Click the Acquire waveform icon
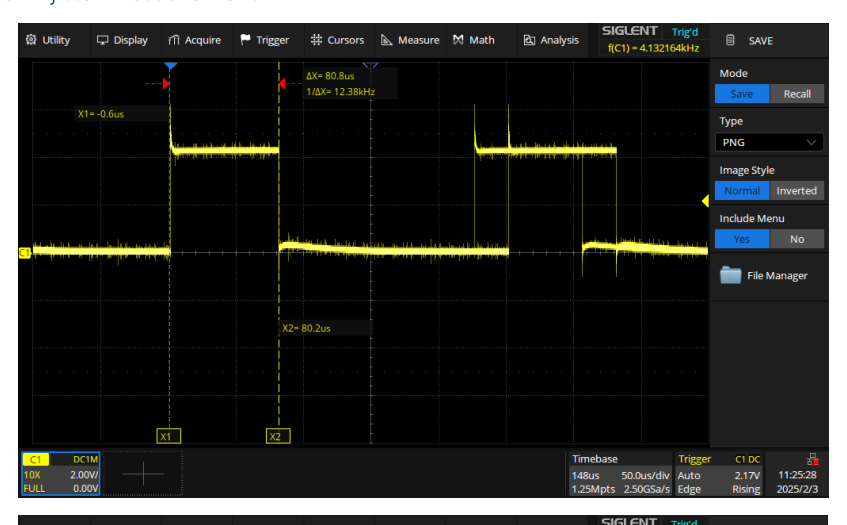Screen dimensions: 847x525 coord(173,40)
